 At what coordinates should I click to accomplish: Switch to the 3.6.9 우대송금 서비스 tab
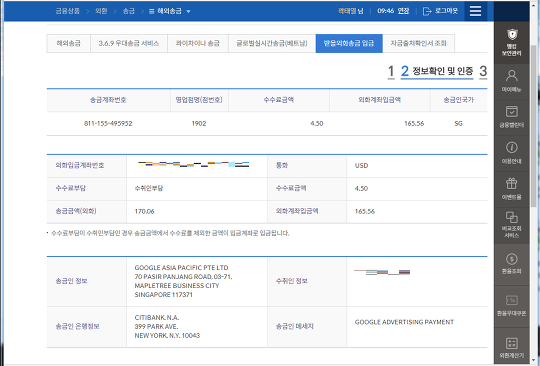point(129,43)
